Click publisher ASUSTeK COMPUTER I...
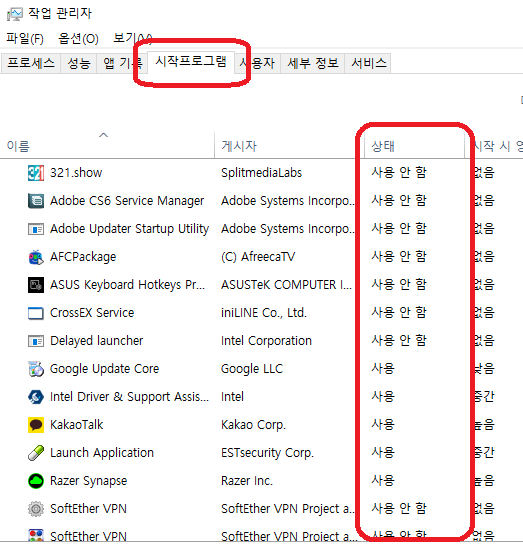This screenshot has width=523, height=552. pos(286,285)
